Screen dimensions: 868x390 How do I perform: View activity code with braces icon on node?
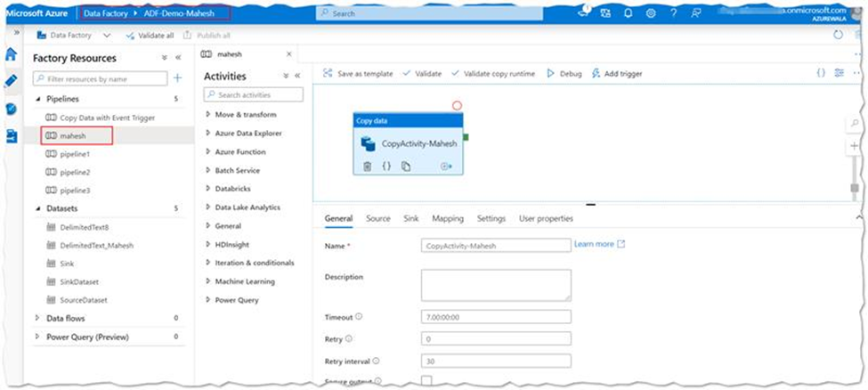coord(387,166)
